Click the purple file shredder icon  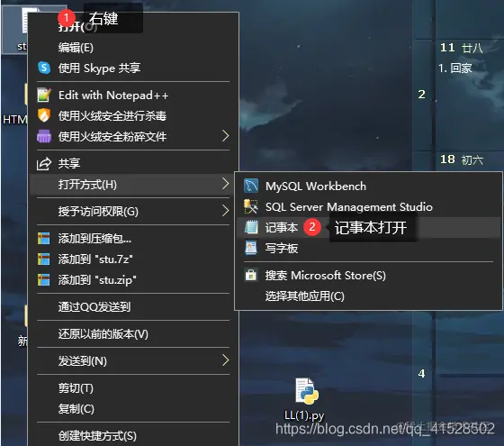pyautogui.click(x=44, y=136)
